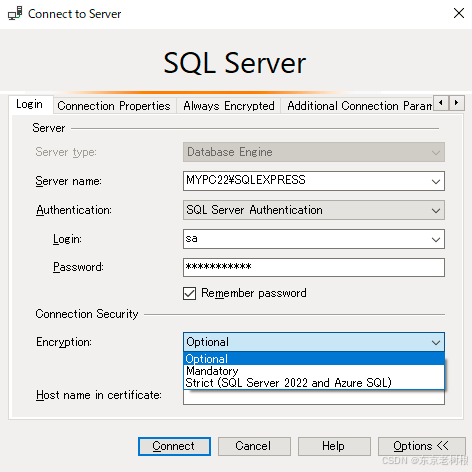Click the Host name in certificate label
The width and height of the screenshot is (472, 472).
[99, 395]
